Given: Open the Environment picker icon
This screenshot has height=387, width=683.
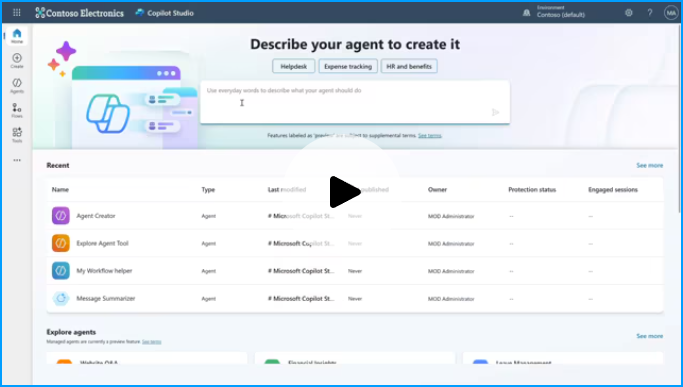Looking at the screenshot, I should coord(527,13).
